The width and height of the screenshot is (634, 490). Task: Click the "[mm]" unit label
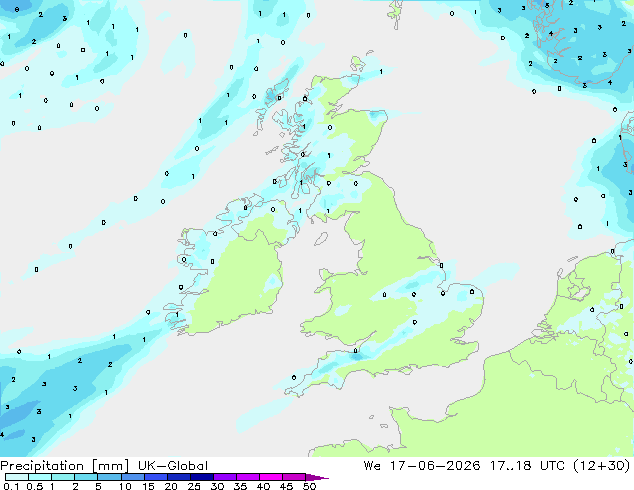point(110,466)
